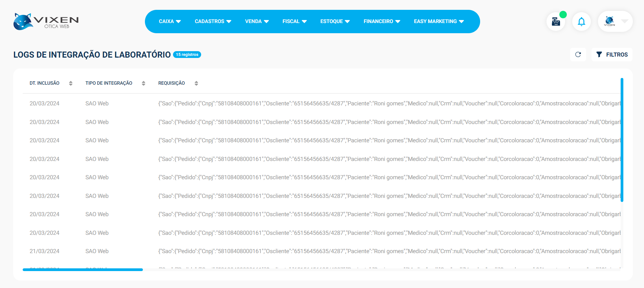Screen dimensions: 644x288
Task: Open the Venda menu
Action: coord(257,21)
